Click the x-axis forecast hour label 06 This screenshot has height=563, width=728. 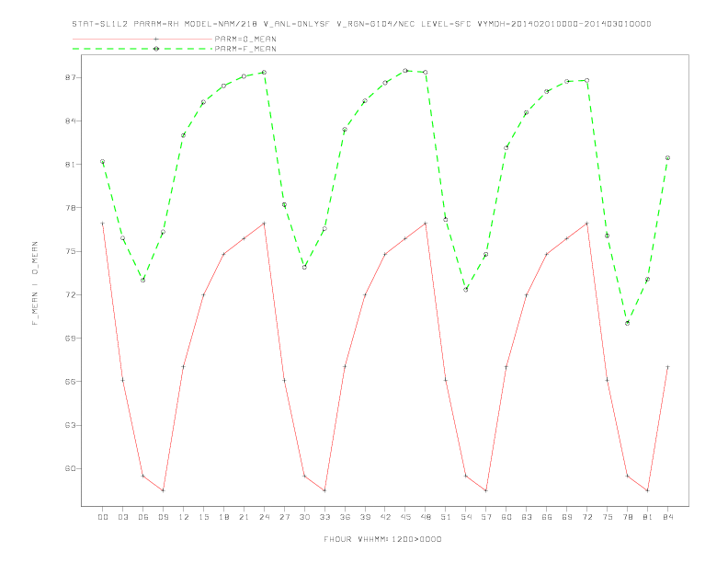point(143,517)
